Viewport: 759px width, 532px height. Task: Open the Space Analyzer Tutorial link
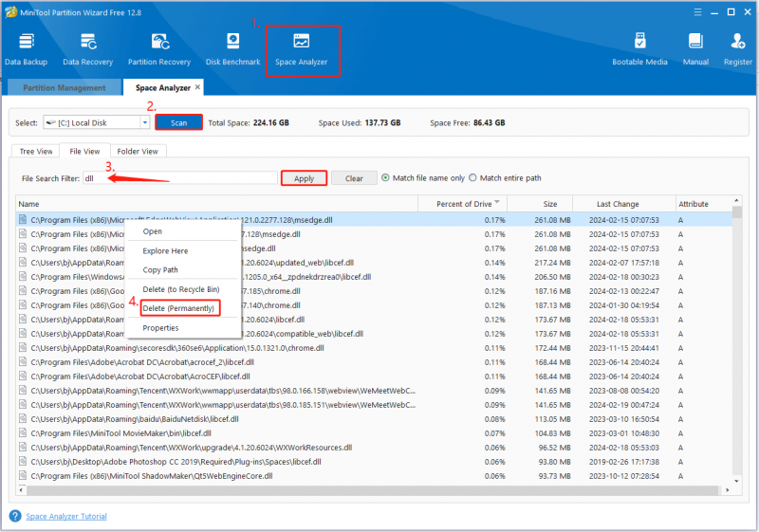tap(66, 516)
